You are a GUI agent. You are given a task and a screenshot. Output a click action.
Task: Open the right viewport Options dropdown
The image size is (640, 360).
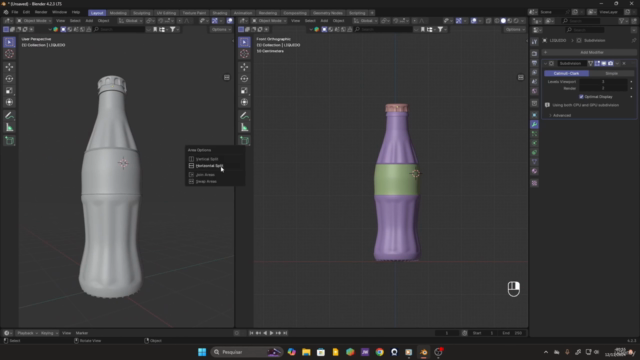pyautogui.click(x=514, y=29)
